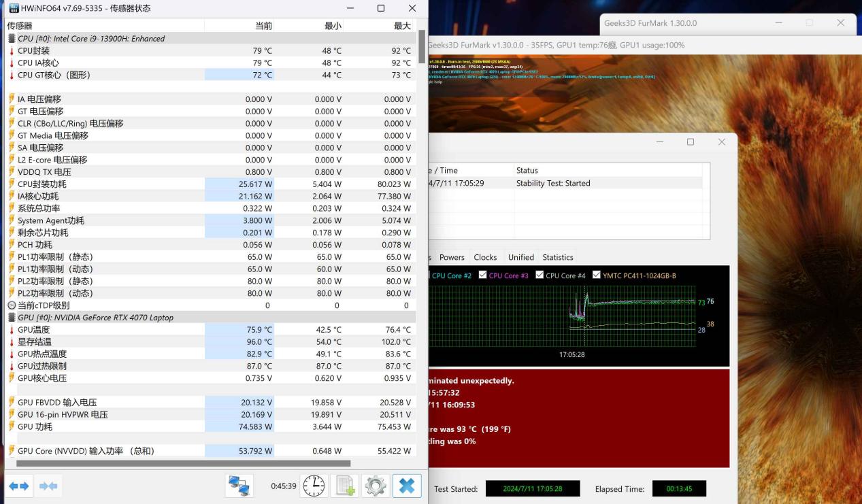Screen dimensions: 862x504
Task: Click the thermometer icon beside CPU IA核心
Action: tap(12, 63)
